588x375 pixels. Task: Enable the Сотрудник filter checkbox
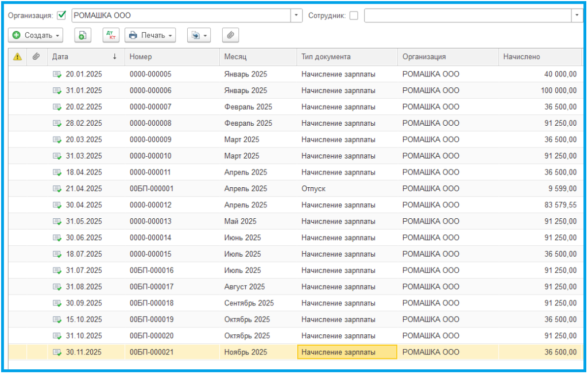[354, 16]
